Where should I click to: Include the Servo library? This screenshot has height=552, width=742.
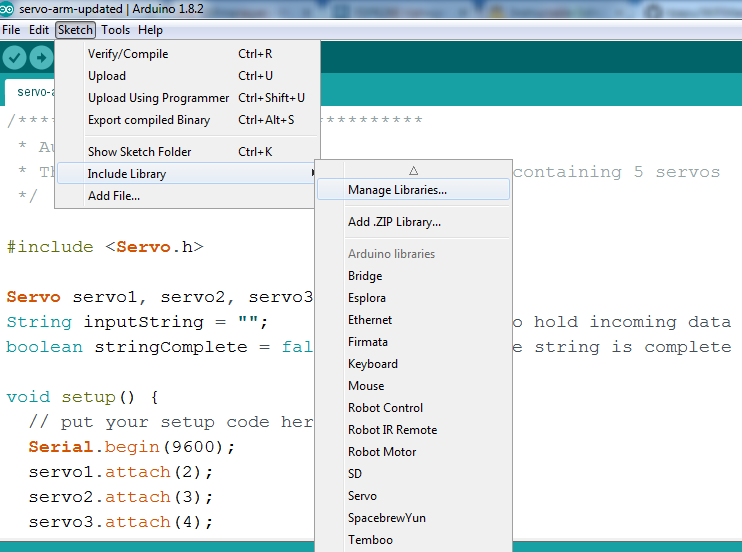tap(414, 496)
